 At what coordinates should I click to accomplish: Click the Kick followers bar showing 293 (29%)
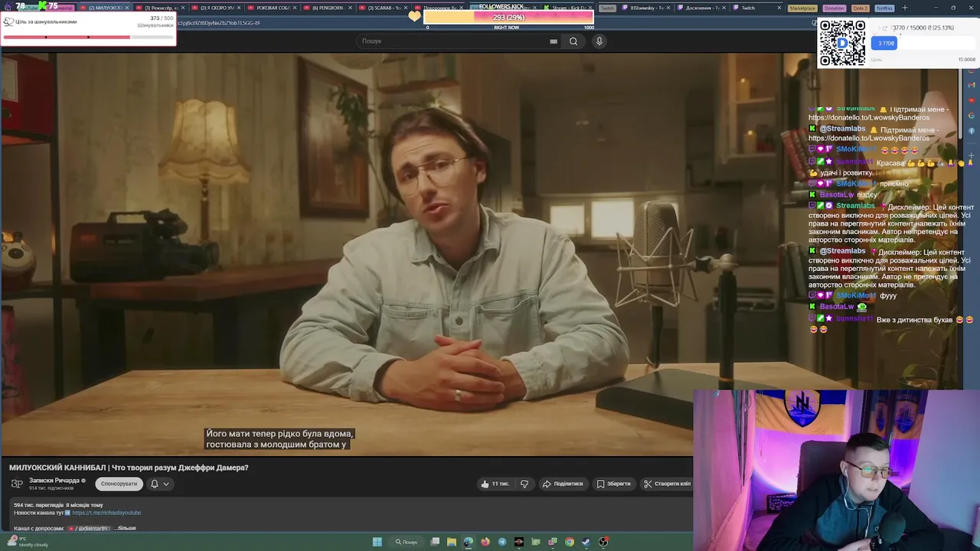point(508,17)
